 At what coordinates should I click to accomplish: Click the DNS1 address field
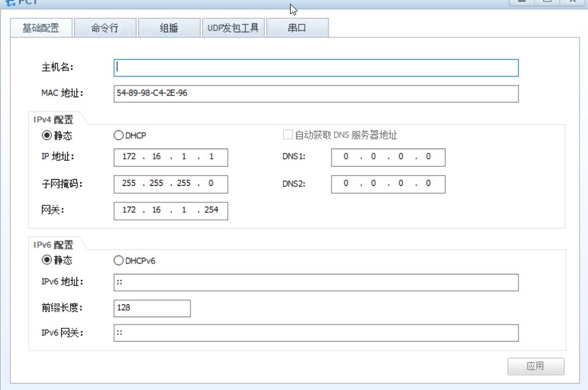coord(388,157)
